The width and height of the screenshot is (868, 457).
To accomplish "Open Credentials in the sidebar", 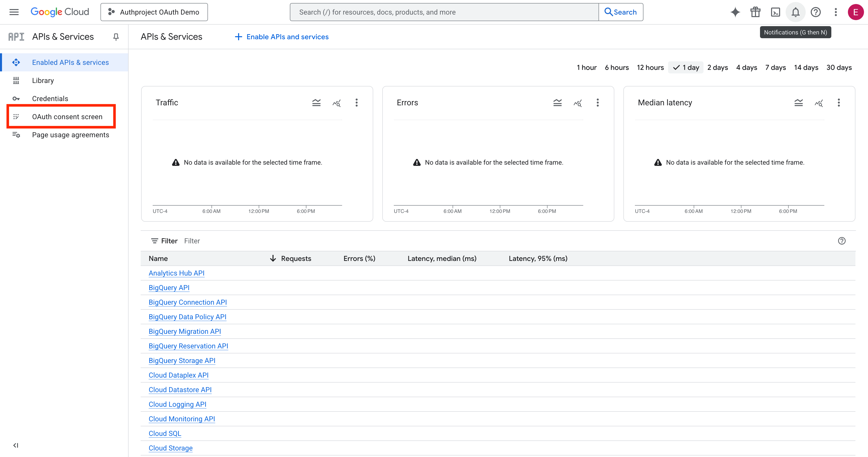I will tap(50, 99).
